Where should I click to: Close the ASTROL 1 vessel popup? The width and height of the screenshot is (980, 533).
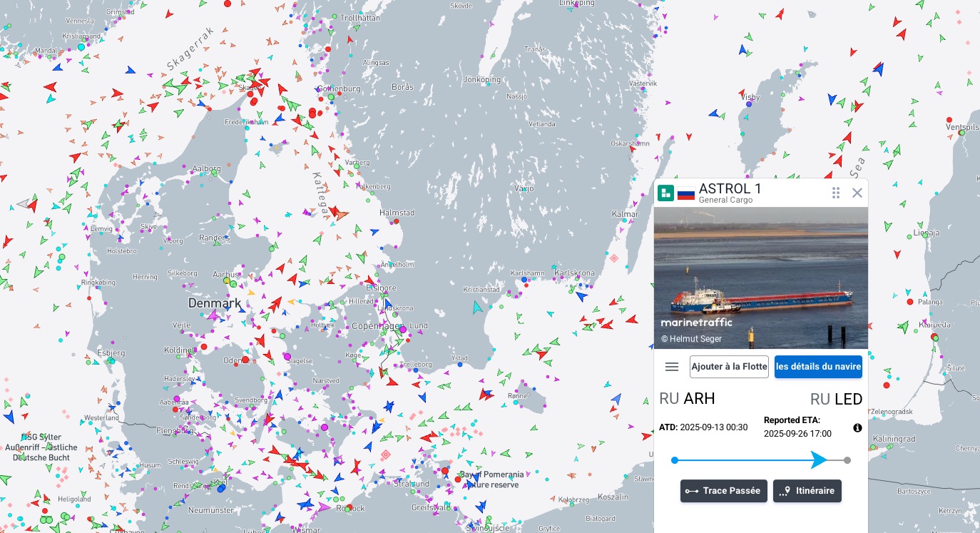(857, 193)
